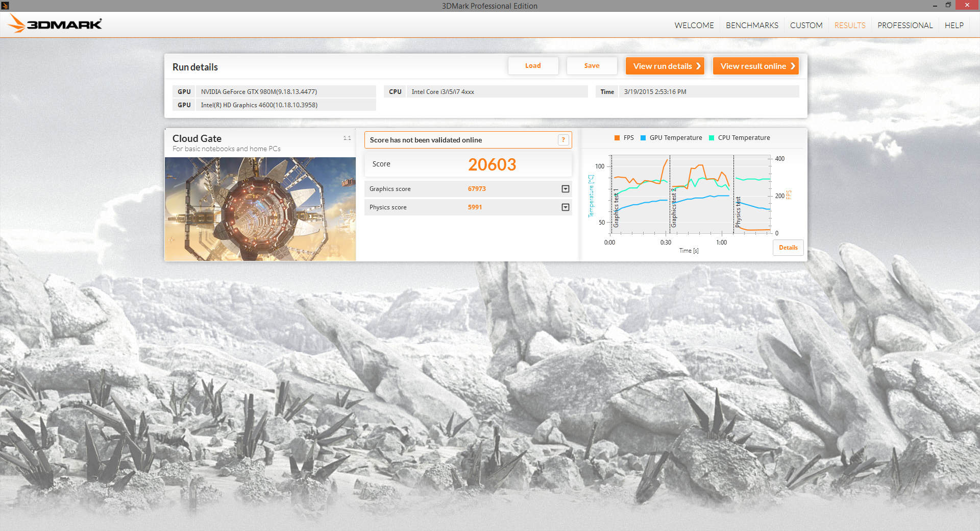980x531 pixels.
Task: Click the Cloud Gate title
Action: [197, 138]
